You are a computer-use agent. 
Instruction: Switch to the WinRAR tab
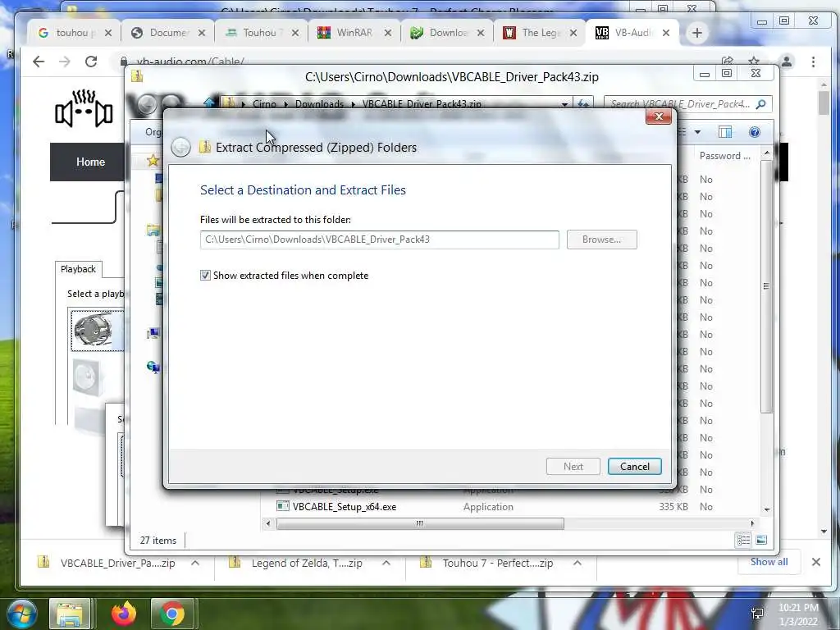click(354, 33)
